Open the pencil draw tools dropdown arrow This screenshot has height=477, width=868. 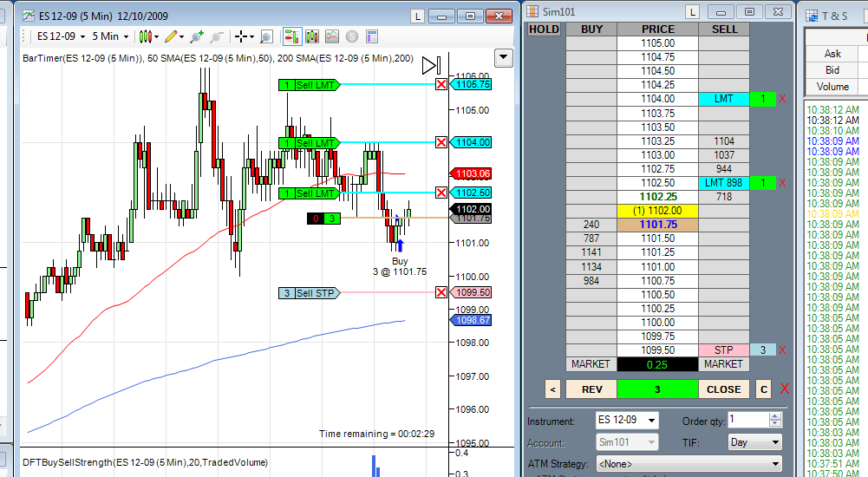click(181, 37)
